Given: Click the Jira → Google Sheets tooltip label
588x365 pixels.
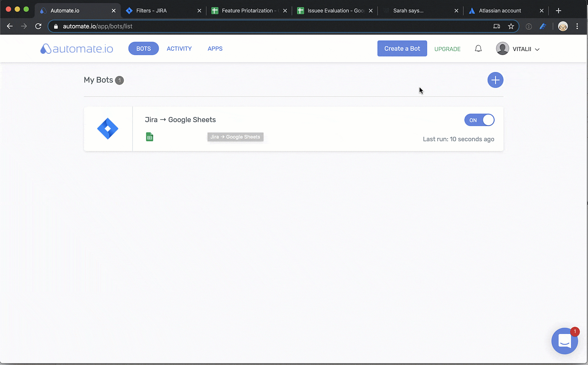Looking at the screenshot, I should pyautogui.click(x=236, y=137).
